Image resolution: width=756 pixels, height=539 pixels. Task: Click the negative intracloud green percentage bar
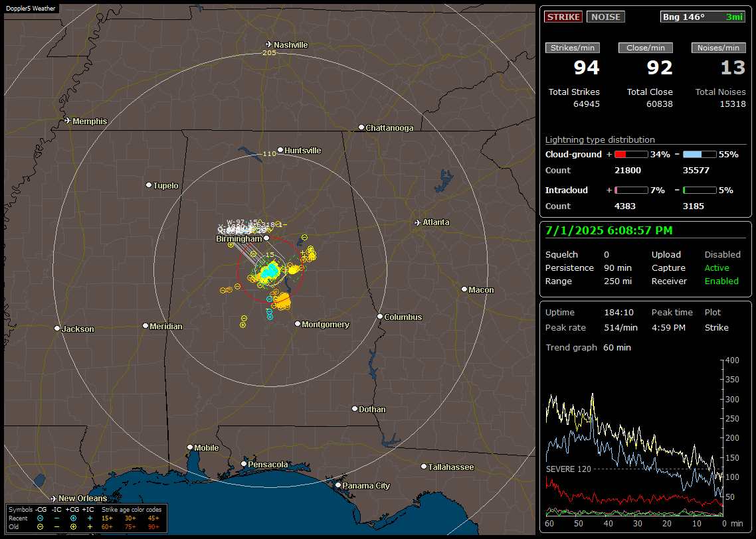point(700,191)
